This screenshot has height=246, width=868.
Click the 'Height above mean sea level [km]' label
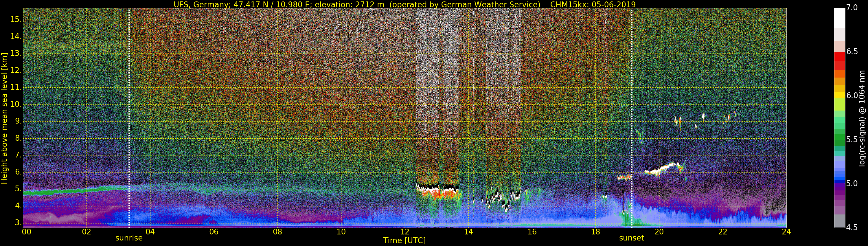[4, 118]
